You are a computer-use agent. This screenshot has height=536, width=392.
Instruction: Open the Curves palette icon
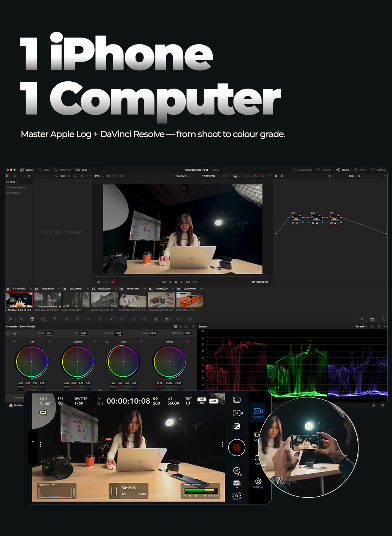tap(77, 319)
